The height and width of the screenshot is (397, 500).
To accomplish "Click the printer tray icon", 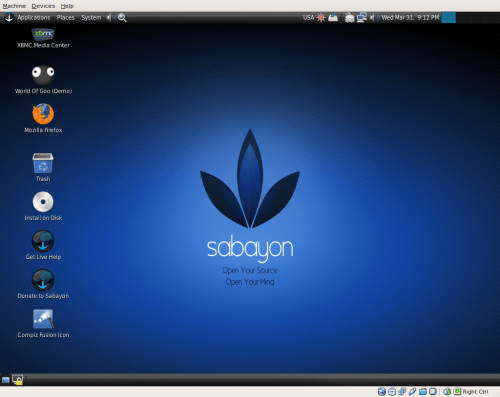I will tap(349, 18).
